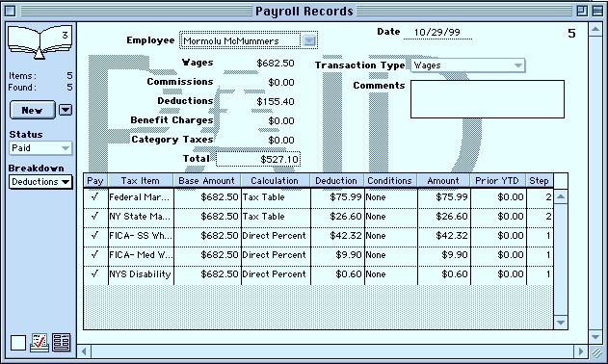Click the scroll-up arrow in the deductions table
Viewport: 608px width, 364px height.
[561, 196]
